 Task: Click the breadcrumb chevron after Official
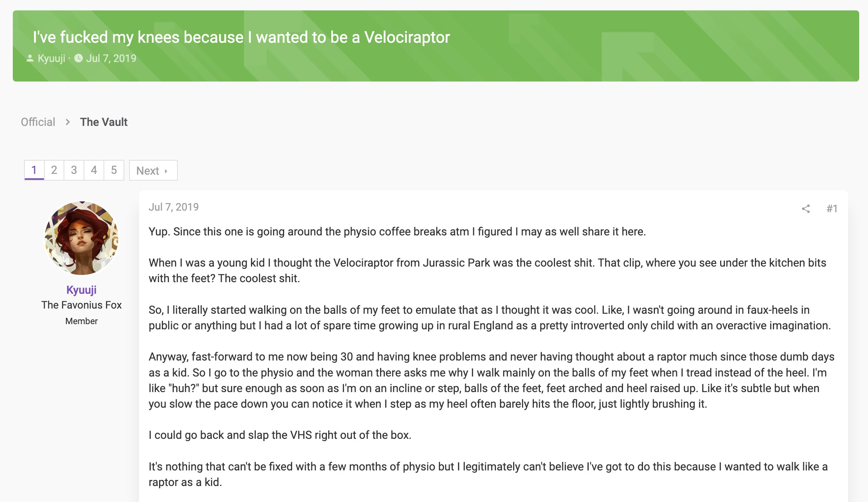68,122
